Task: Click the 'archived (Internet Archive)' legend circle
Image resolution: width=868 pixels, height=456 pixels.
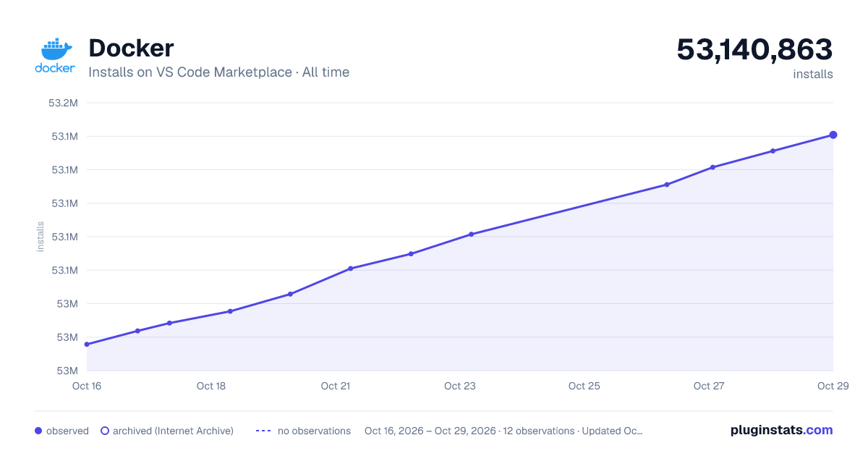Action: (104, 431)
